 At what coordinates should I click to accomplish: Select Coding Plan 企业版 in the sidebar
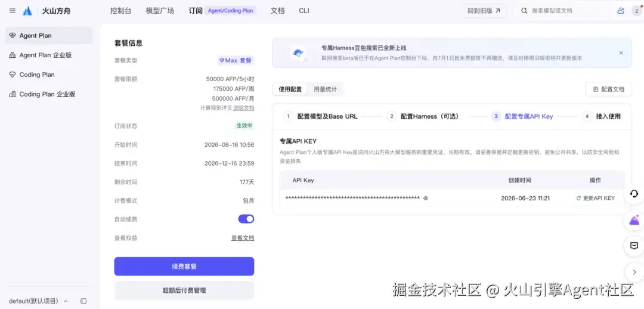(x=49, y=94)
